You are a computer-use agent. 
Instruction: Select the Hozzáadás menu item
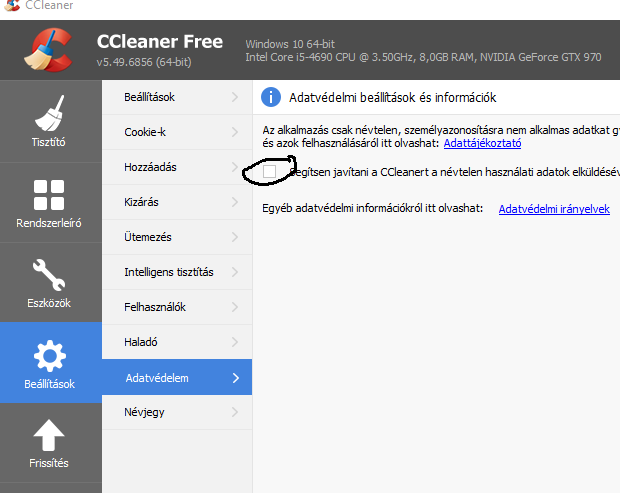(177, 167)
